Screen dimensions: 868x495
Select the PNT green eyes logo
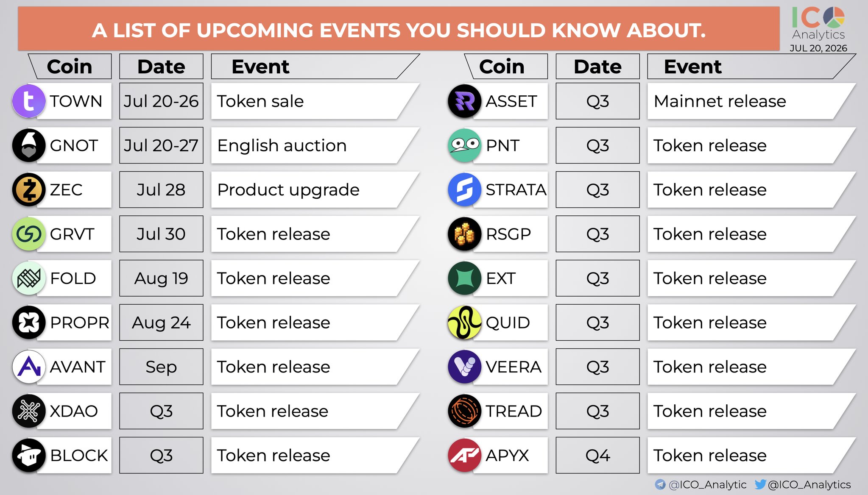[x=465, y=145]
